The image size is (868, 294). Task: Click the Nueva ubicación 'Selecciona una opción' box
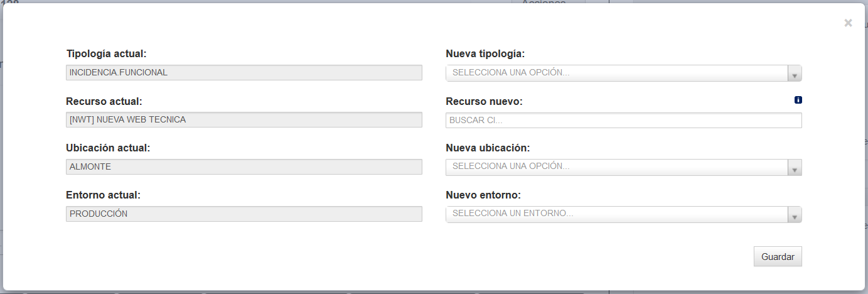[x=624, y=168]
